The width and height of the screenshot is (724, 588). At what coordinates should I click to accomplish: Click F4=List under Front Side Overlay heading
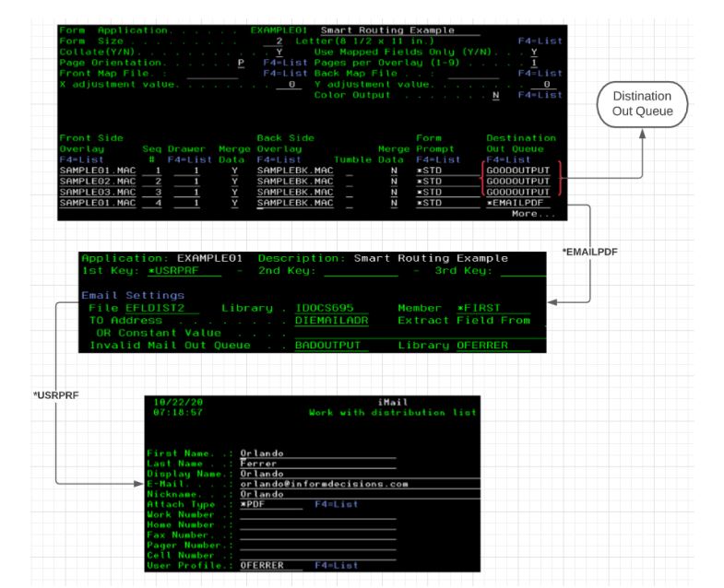(81, 160)
